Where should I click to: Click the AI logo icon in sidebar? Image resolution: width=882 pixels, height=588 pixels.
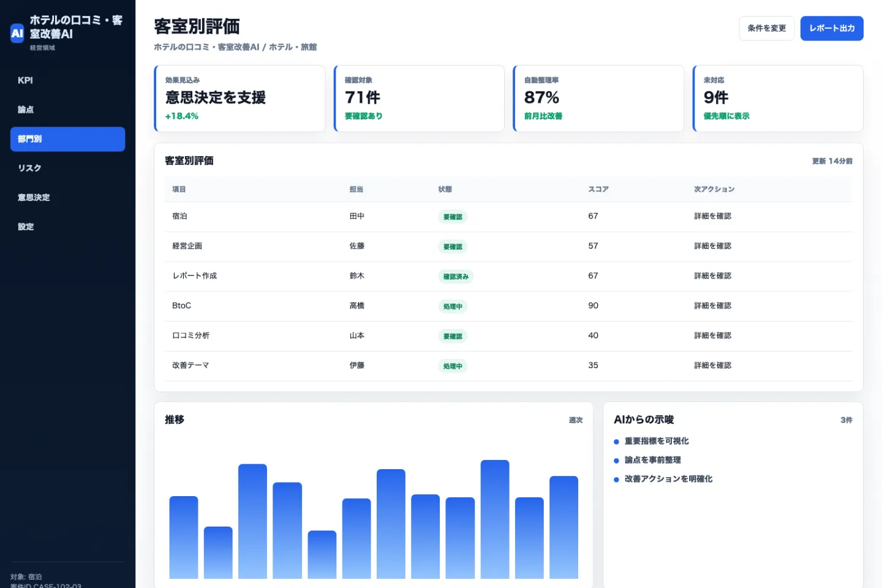pos(17,33)
